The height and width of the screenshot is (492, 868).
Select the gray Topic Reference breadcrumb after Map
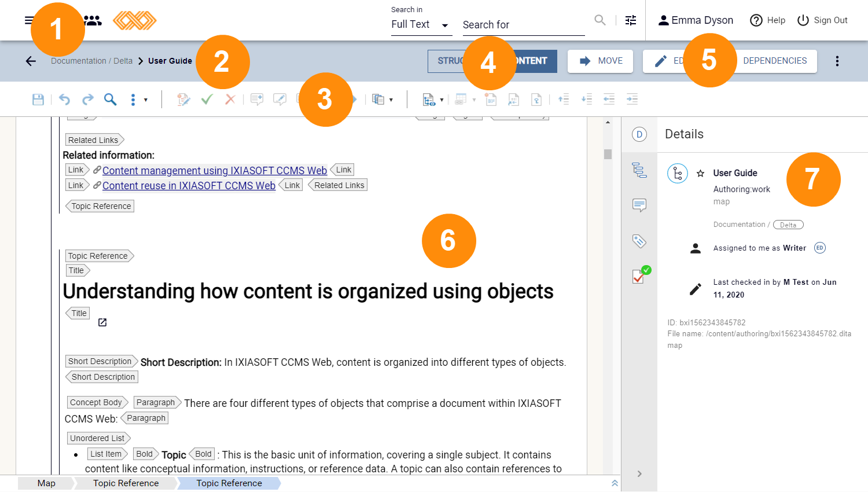(x=126, y=483)
